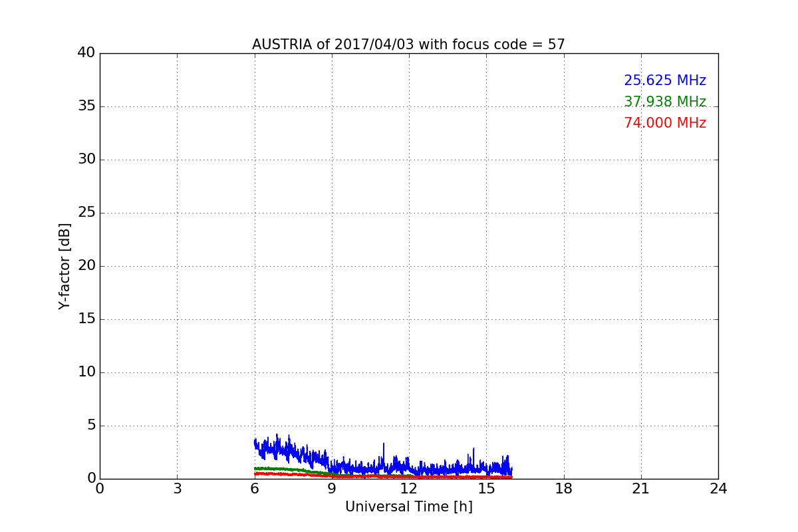Click the x-axis tick label 24
Image resolution: width=798 pixels, height=532 pixels.
[x=718, y=489]
